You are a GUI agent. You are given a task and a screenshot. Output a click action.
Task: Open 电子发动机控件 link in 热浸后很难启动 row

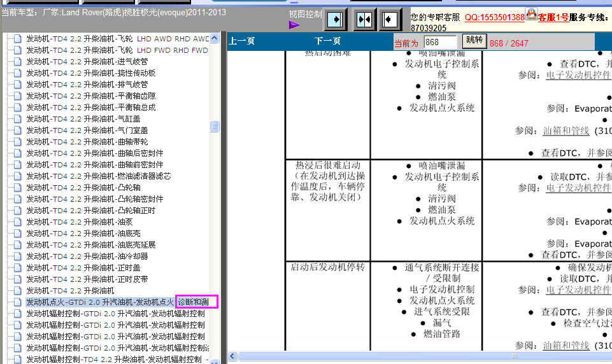pos(578,188)
